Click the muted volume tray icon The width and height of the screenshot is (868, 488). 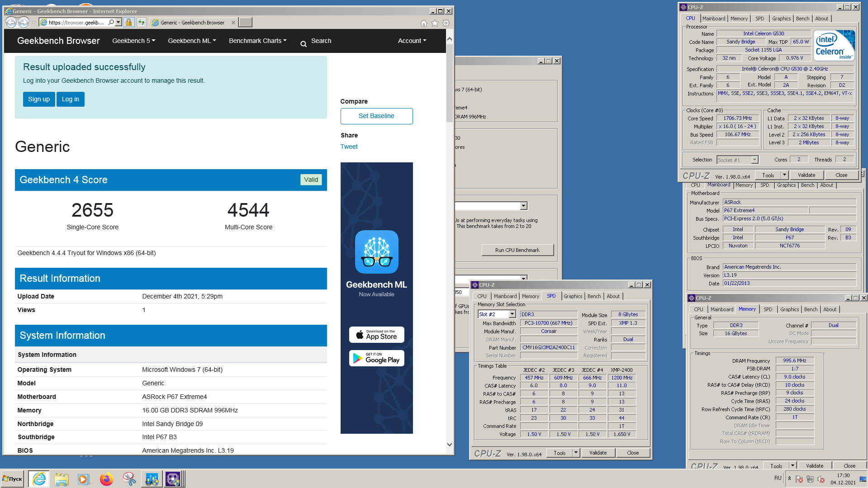click(821, 479)
